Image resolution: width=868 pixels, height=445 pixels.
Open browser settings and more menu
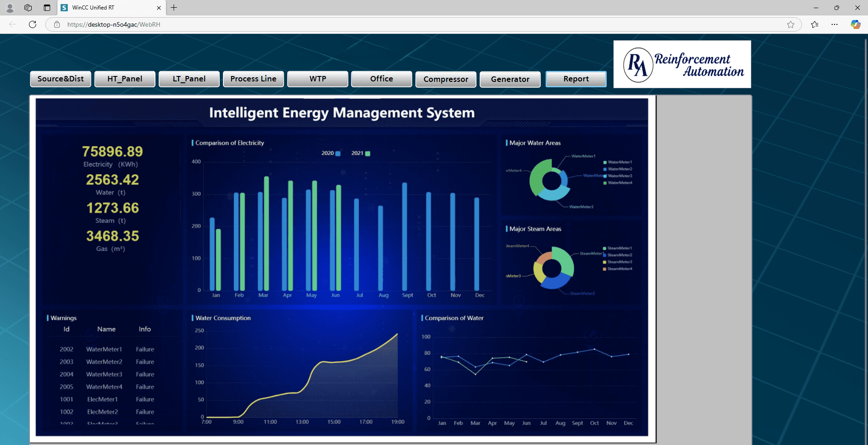tap(835, 24)
